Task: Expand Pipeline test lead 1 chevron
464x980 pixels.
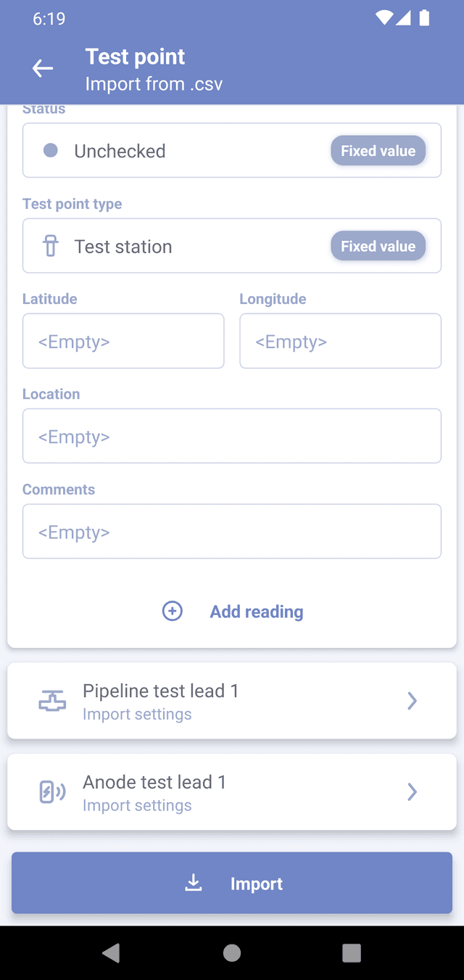Action: coord(412,701)
